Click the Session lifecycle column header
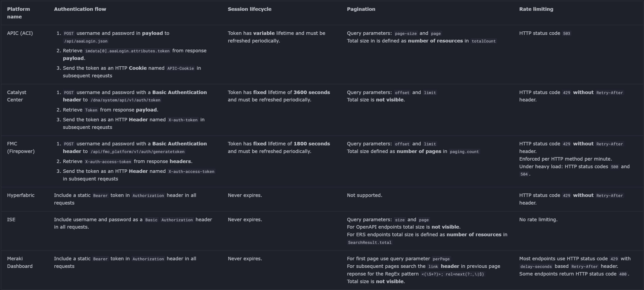 click(249, 9)
